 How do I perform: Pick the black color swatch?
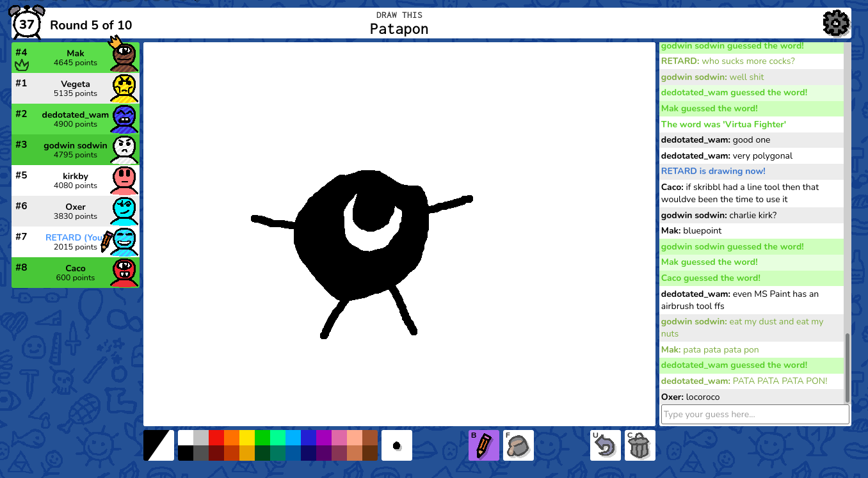(186, 453)
